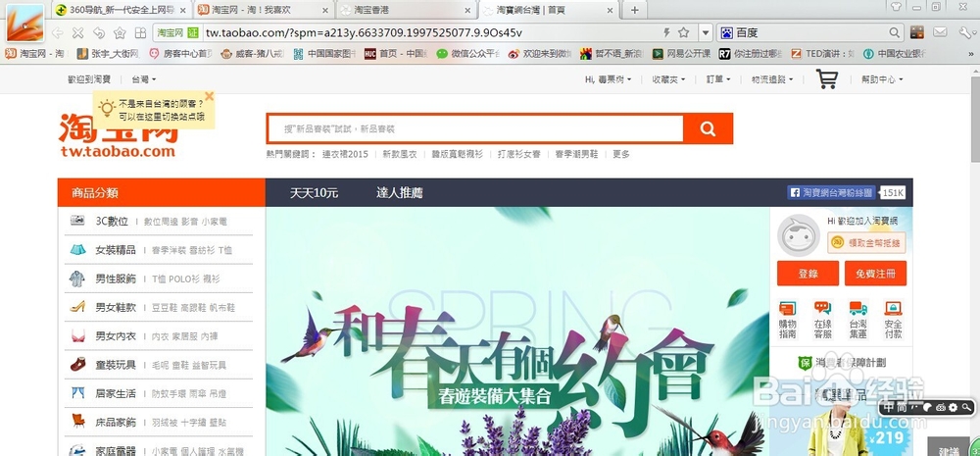Open the mail envelope icon in the toolbar

point(940,32)
